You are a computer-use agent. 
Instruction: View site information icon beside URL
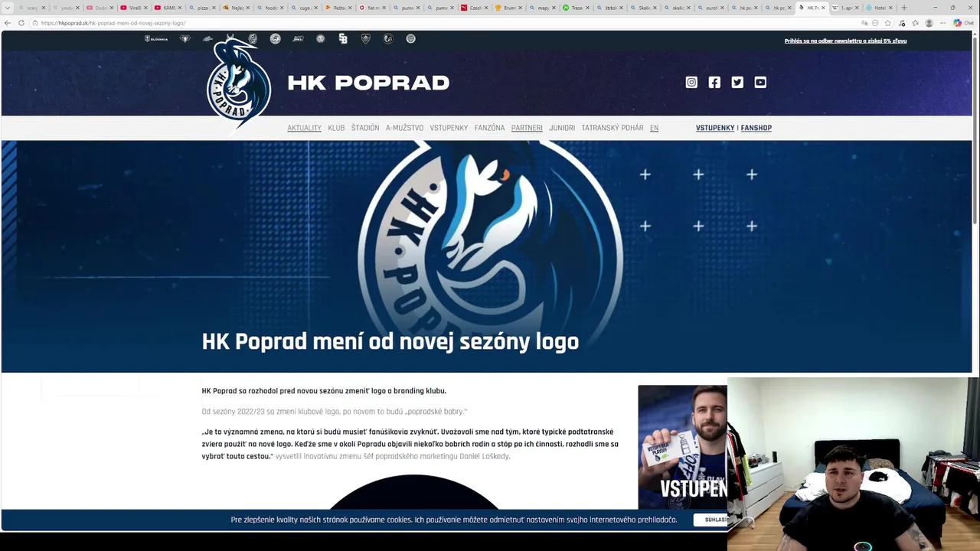pyautogui.click(x=35, y=23)
